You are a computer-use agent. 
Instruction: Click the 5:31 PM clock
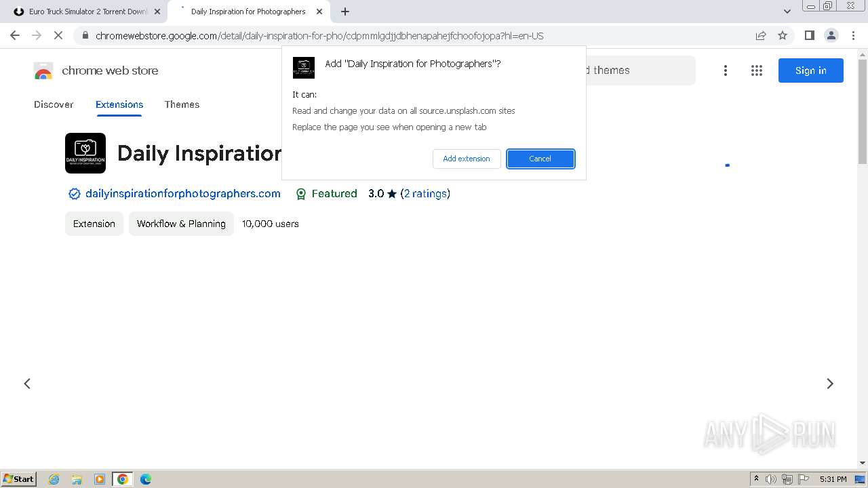(833, 479)
